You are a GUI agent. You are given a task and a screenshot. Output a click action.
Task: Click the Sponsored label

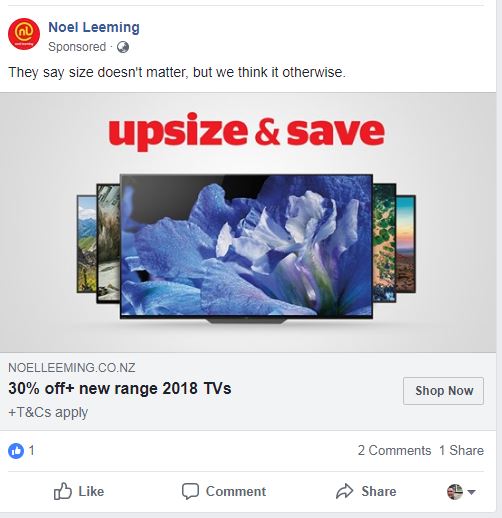coord(77,47)
